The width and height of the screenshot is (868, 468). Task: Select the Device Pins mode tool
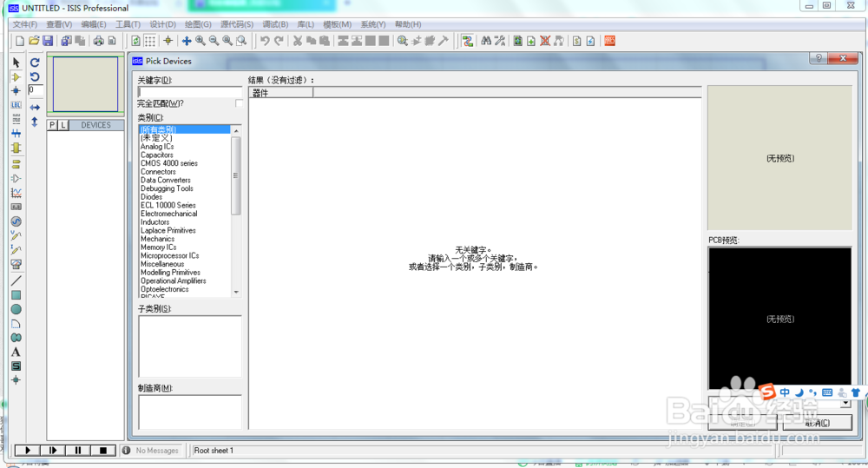[16, 178]
